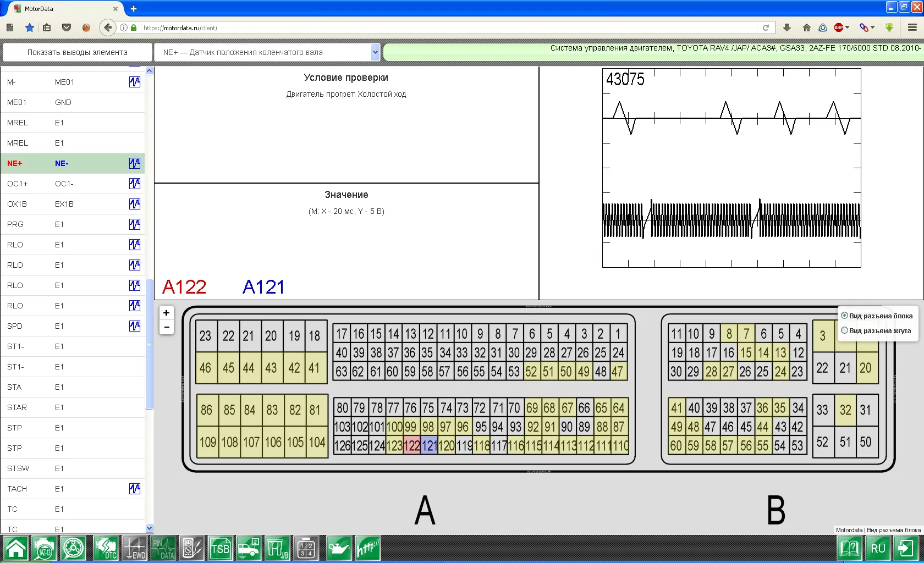Click pin 32 in connector B
Image resolution: width=924 pixels, height=563 pixels.
(845, 410)
